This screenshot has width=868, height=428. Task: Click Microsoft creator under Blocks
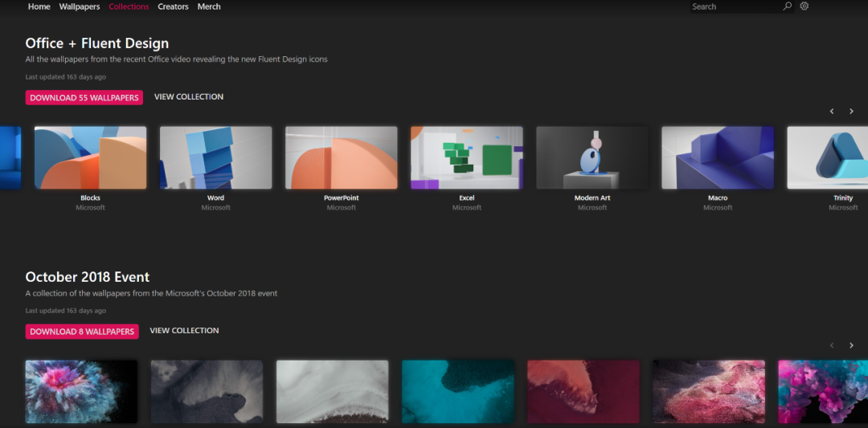pos(90,208)
